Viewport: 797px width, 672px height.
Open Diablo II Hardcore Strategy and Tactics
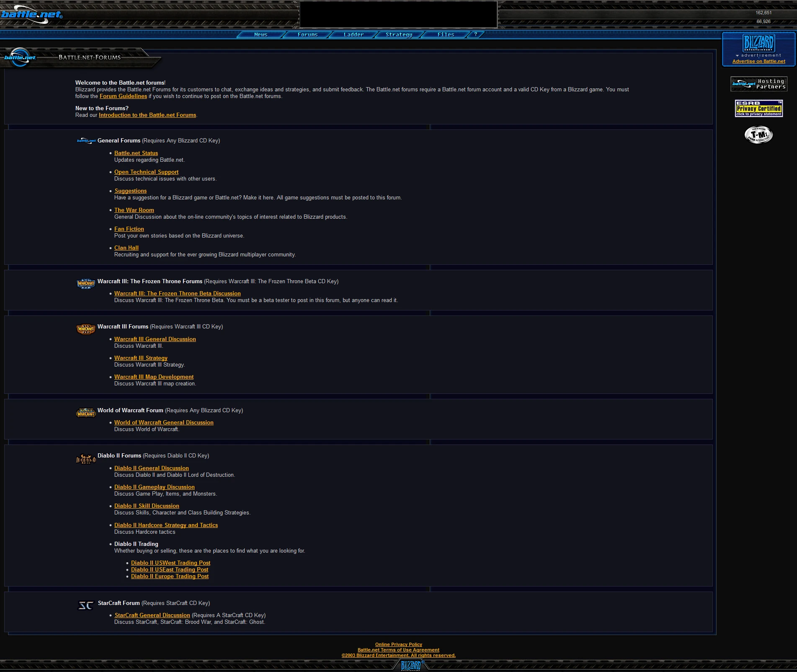(166, 525)
